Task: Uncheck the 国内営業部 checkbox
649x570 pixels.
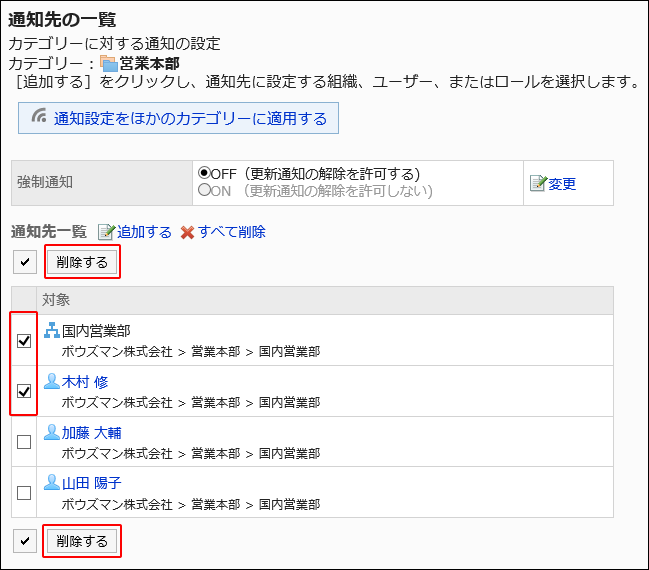Action: 24,341
